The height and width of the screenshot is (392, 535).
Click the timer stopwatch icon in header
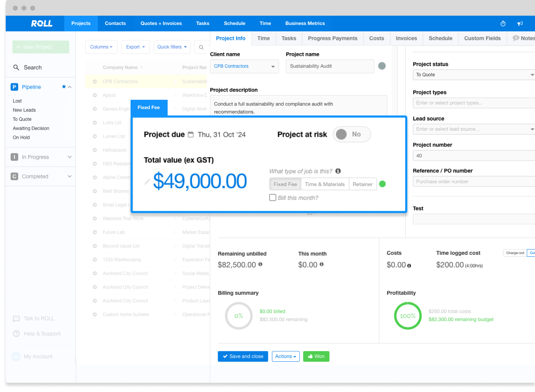coord(503,24)
